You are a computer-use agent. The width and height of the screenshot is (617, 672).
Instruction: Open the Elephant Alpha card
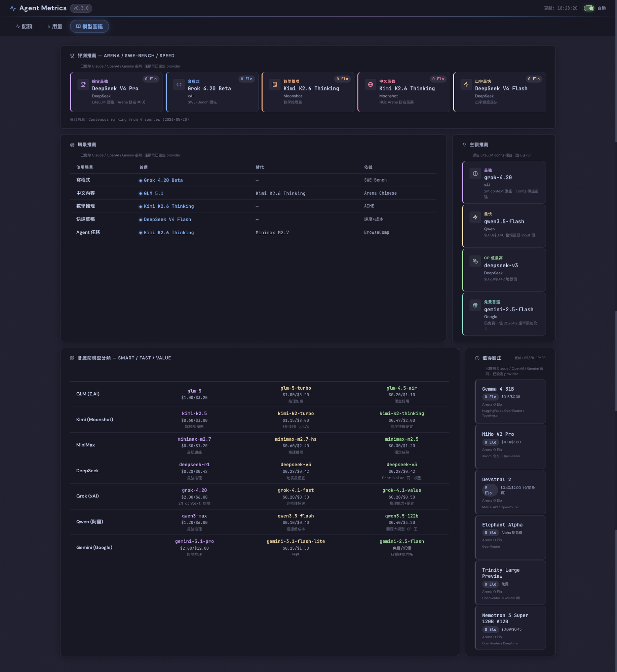[510, 538]
